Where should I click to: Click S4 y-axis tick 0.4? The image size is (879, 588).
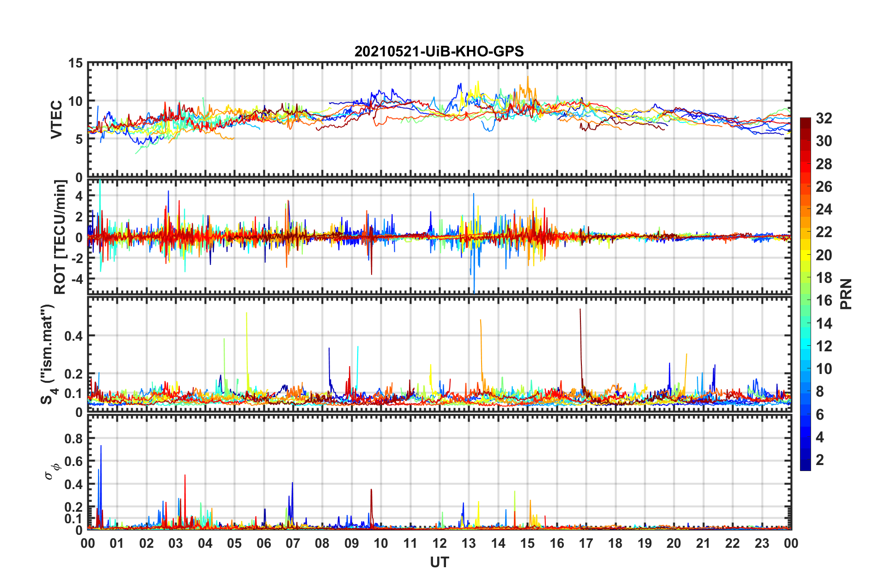[73, 336]
